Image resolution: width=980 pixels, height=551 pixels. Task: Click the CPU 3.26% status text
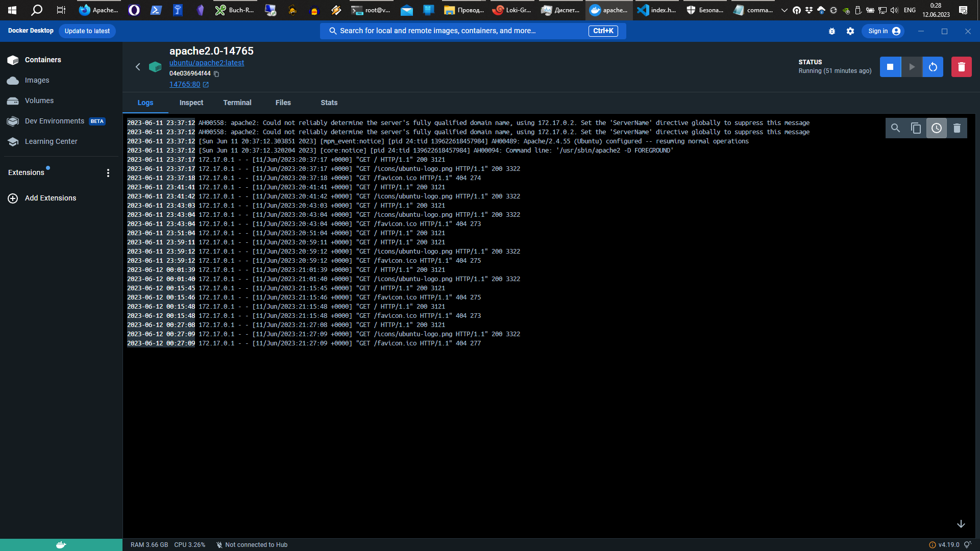(x=190, y=545)
